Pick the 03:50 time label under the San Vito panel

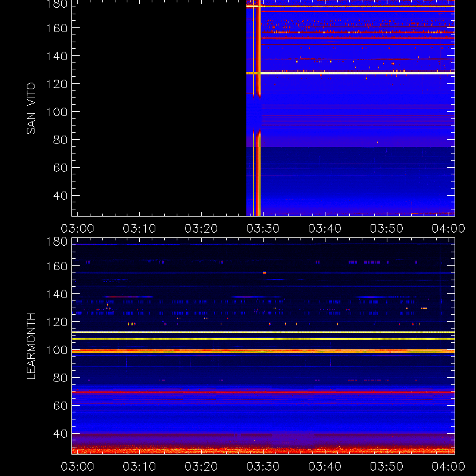(x=387, y=228)
